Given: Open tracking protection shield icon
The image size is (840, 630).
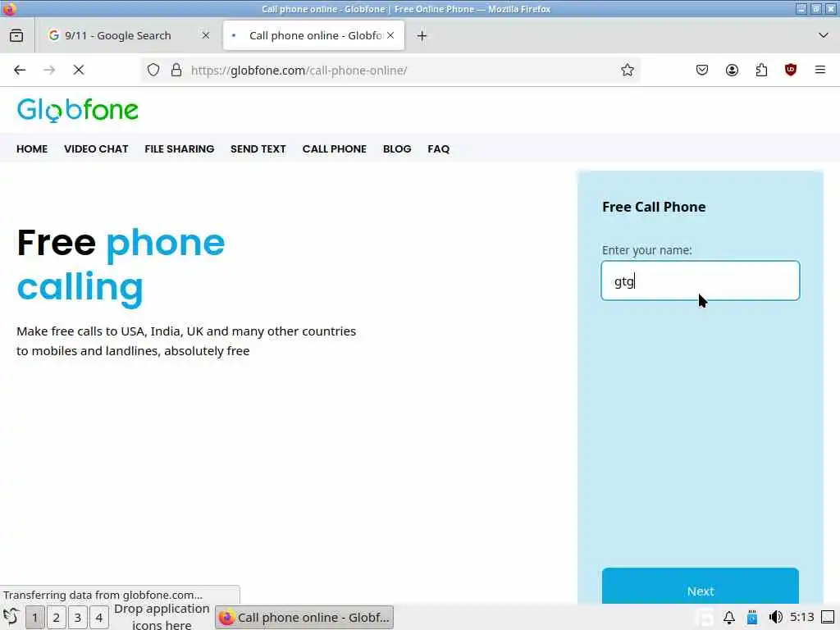Looking at the screenshot, I should [153, 70].
